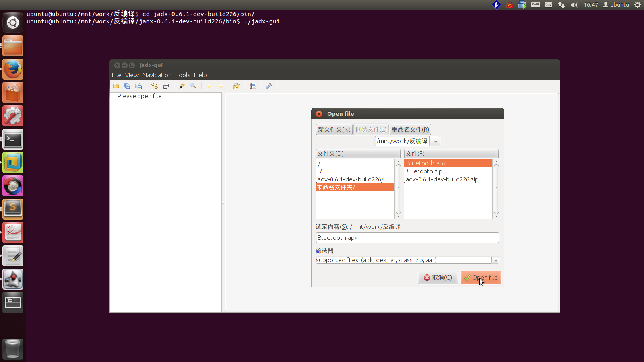The width and height of the screenshot is (644, 362).
Task: Click the file list vertical scrollbar
Action: [x=496, y=189]
